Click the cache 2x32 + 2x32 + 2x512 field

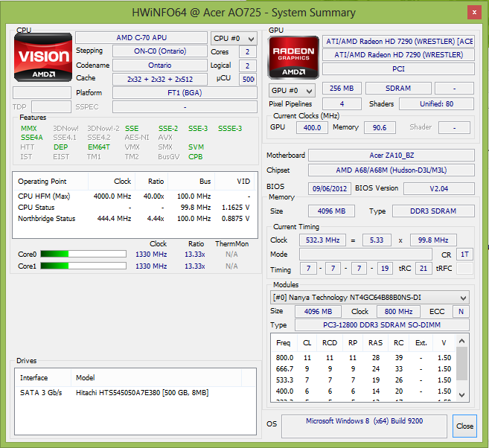tap(160, 79)
